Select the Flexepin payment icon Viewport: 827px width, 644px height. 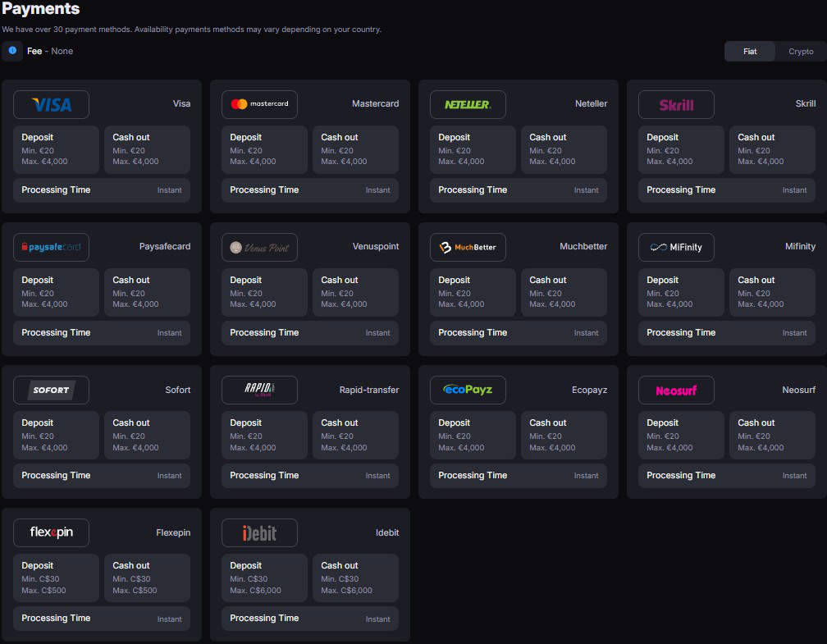click(51, 532)
